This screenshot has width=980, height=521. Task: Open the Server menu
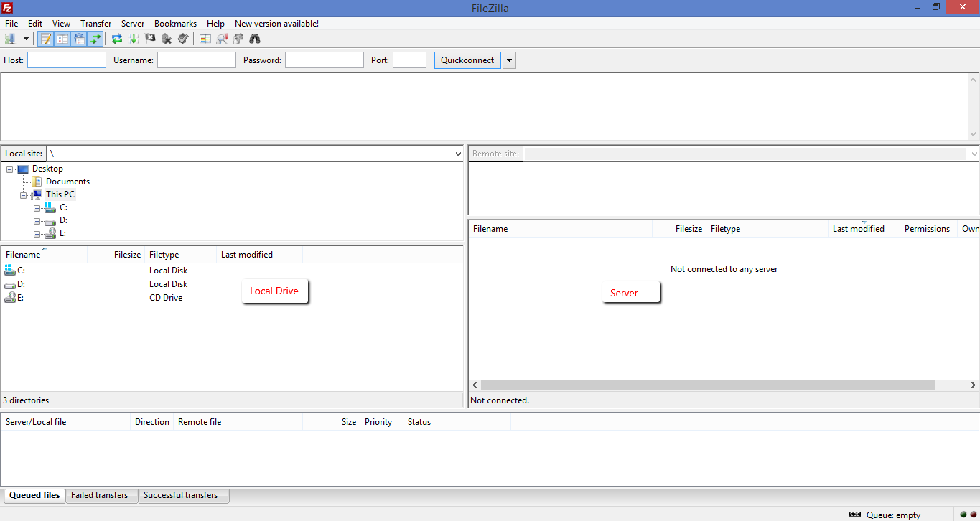click(x=133, y=24)
